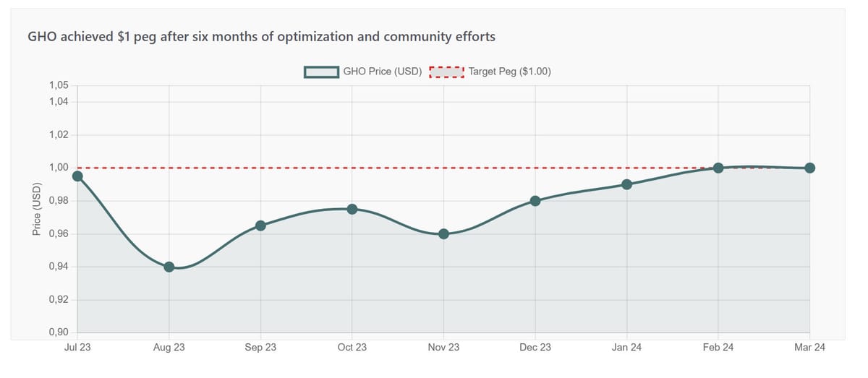Click the Nov 23 x-axis label

pyautogui.click(x=443, y=348)
